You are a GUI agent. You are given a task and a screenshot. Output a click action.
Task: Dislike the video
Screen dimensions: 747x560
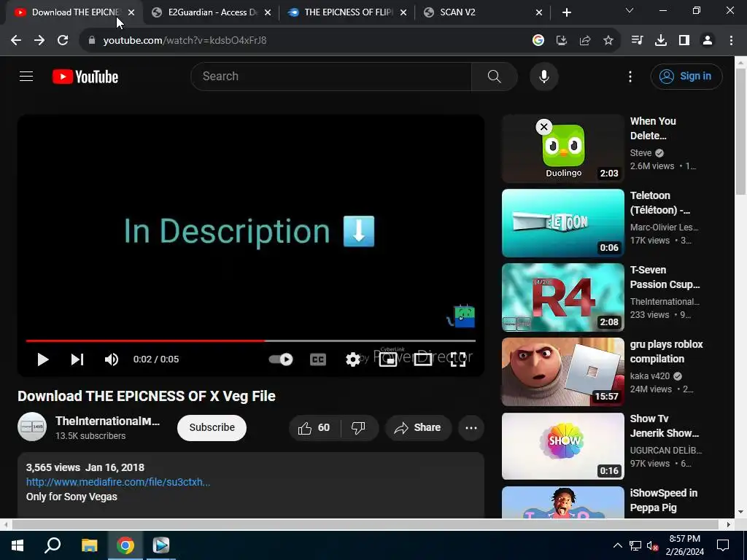(358, 427)
